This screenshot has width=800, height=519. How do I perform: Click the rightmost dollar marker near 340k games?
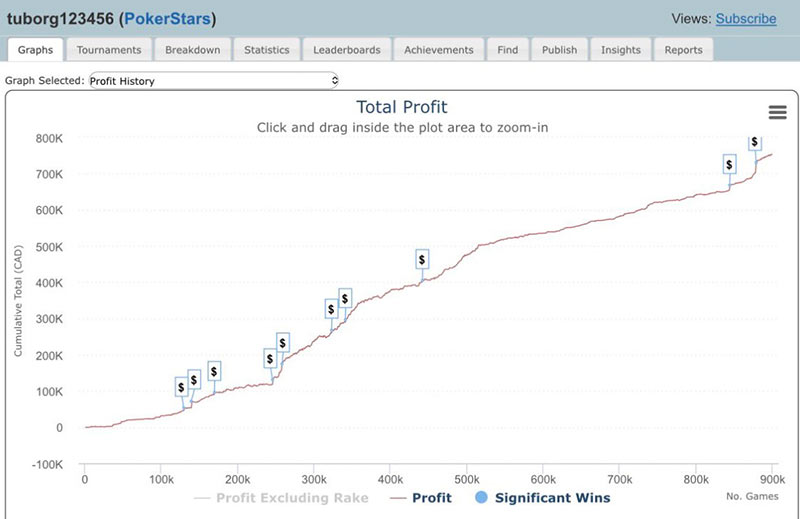tap(345, 298)
